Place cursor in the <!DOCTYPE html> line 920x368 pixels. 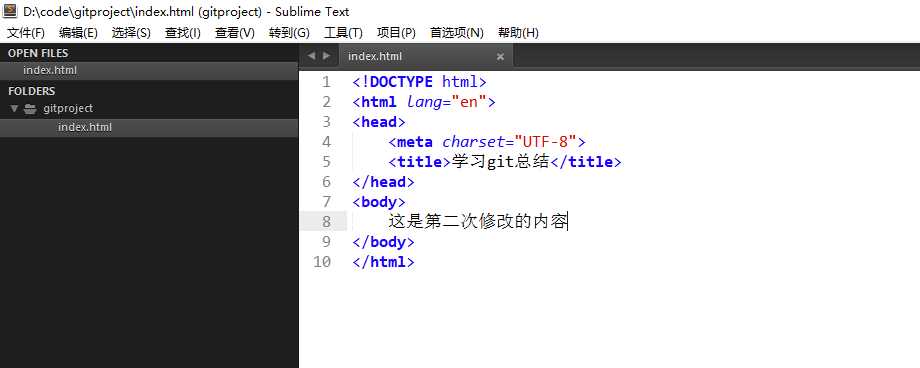(420, 82)
